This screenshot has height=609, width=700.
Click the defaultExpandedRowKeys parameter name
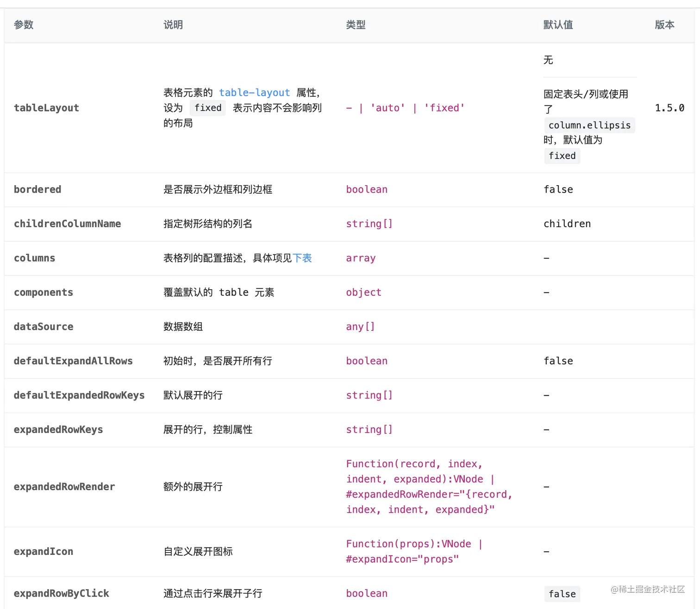(x=79, y=395)
